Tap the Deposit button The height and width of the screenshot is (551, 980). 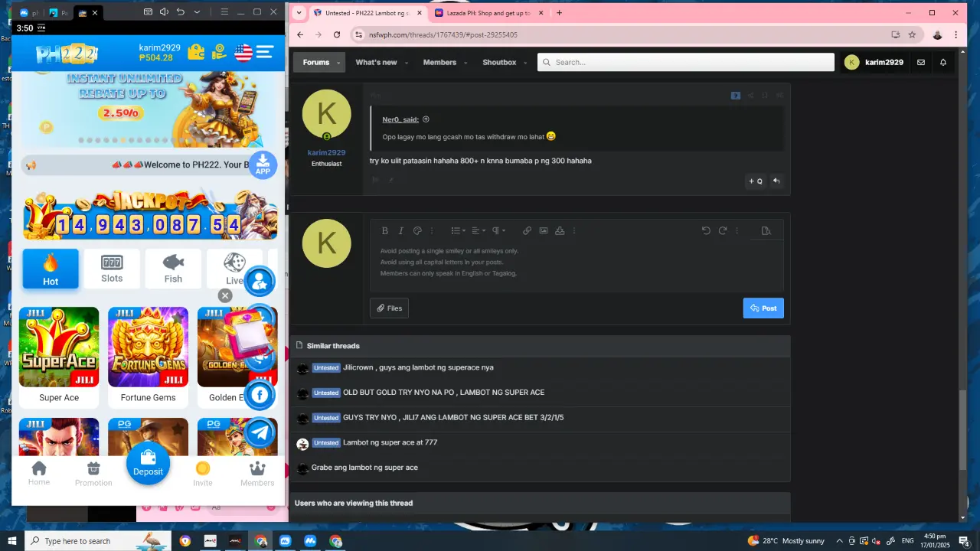tap(148, 463)
